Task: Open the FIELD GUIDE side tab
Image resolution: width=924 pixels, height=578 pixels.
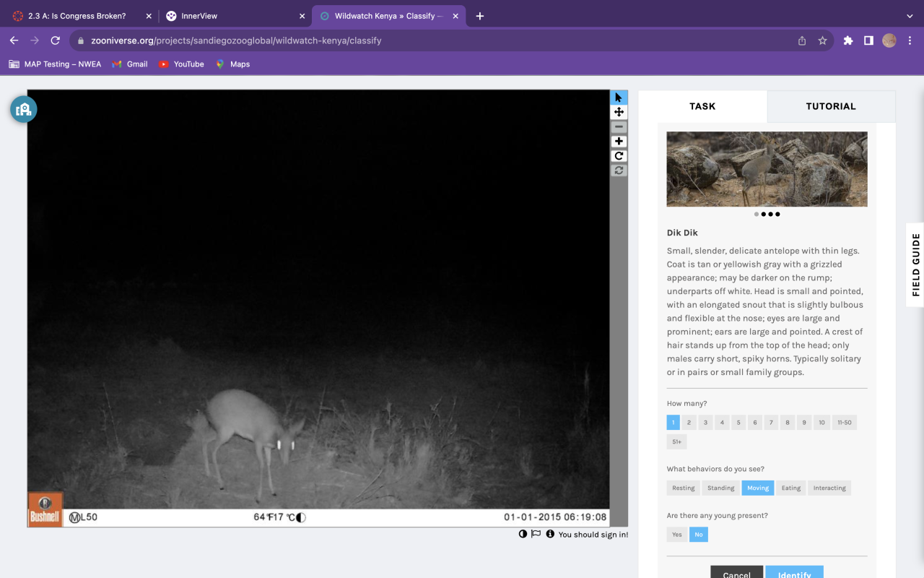Action: tap(915, 265)
